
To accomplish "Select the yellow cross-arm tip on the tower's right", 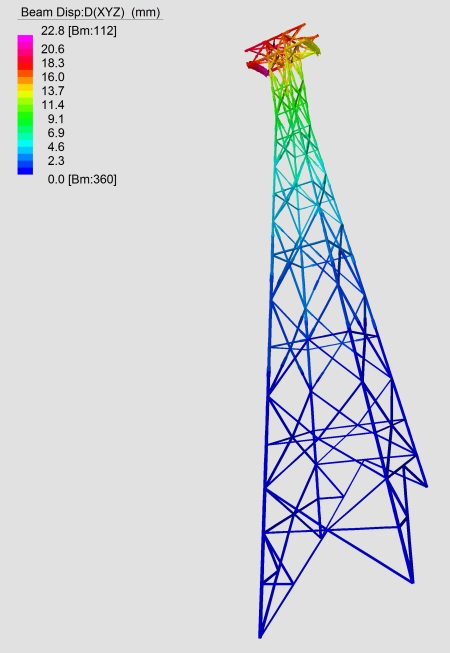I will point(312,46).
